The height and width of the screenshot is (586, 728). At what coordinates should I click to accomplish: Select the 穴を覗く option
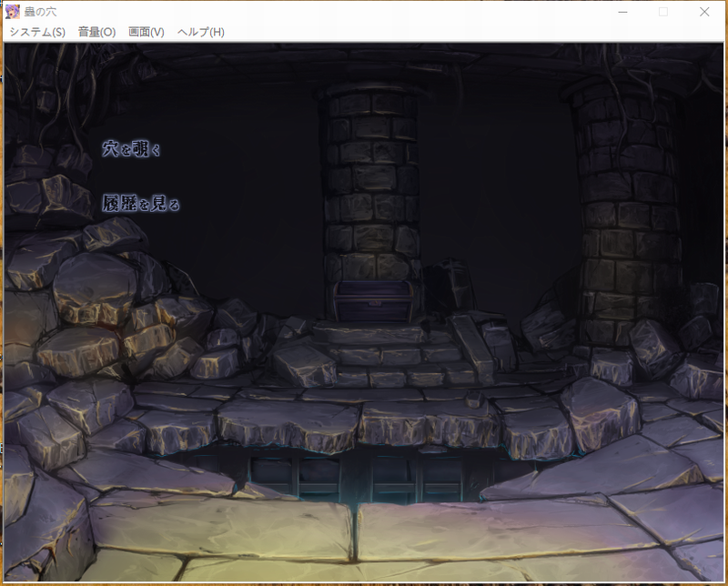click(131, 149)
